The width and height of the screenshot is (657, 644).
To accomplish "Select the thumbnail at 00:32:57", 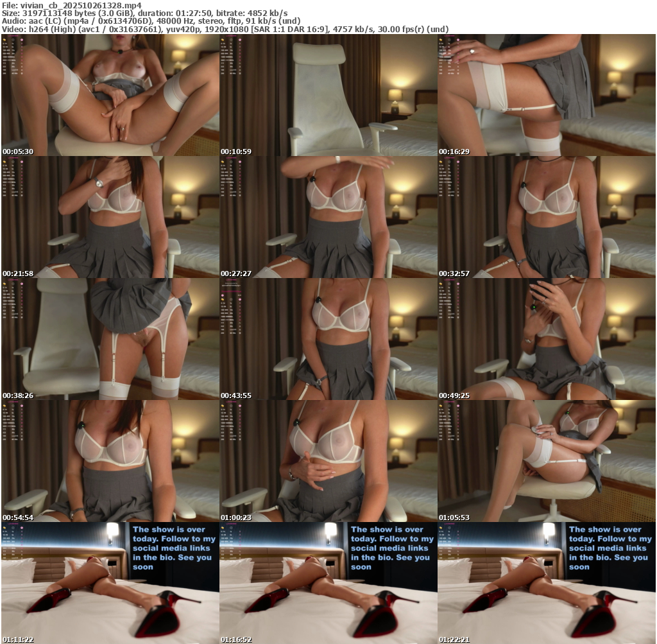I will [x=547, y=216].
